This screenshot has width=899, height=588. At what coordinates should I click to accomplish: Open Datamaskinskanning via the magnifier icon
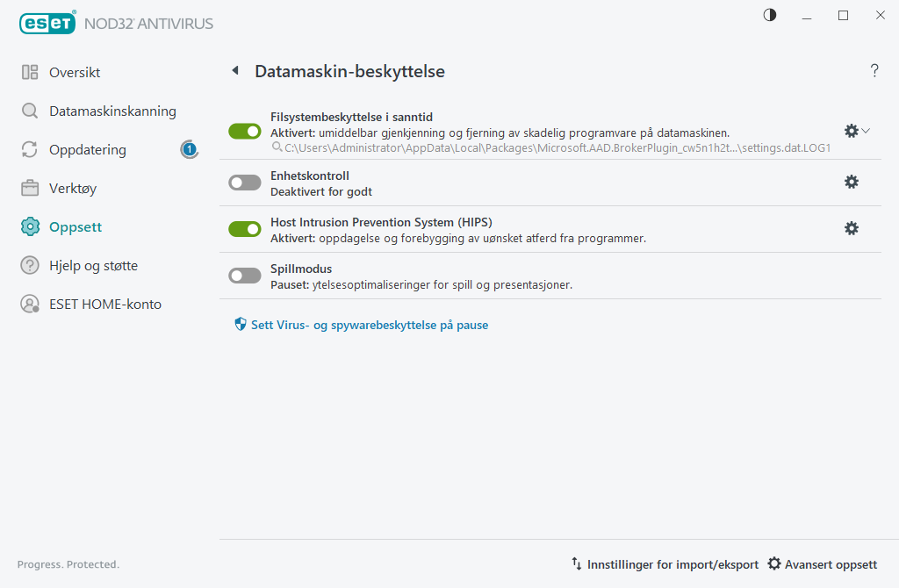point(29,111)
